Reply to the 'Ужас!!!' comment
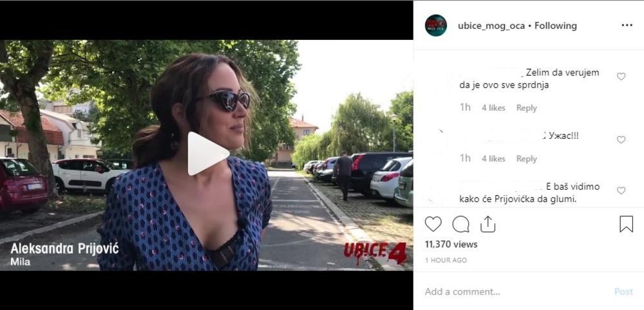Screen dimensions: 644x310 pos(527,159)
